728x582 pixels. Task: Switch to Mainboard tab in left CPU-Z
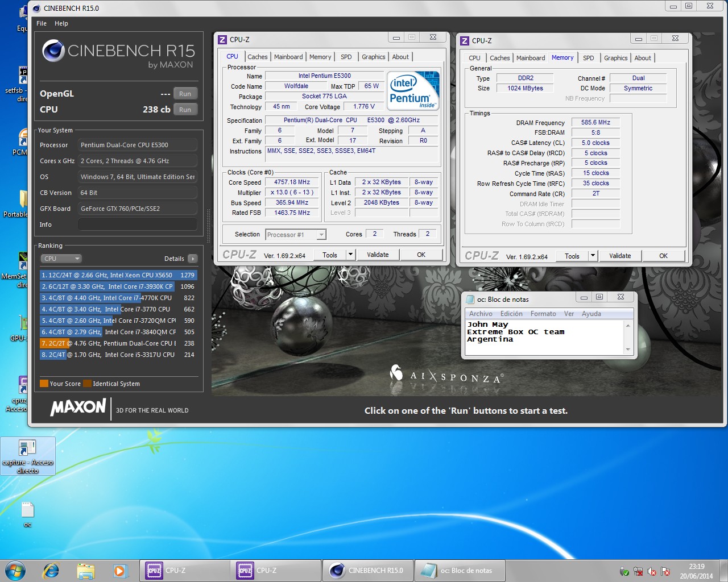(288, 57)
